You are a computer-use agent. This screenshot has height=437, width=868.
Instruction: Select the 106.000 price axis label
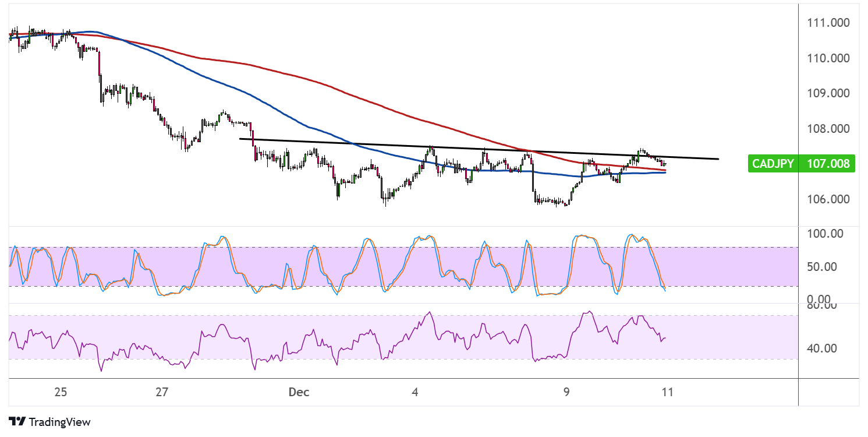click(x=830, y=199)
